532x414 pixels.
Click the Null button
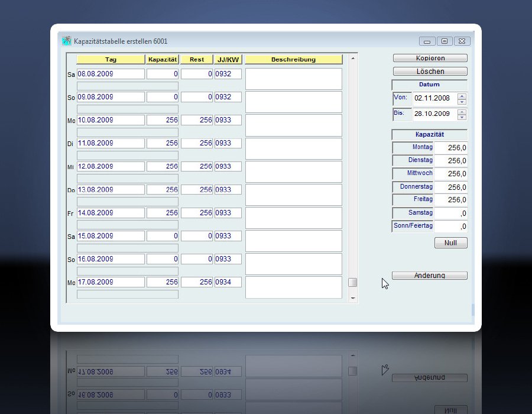point(450,242)
